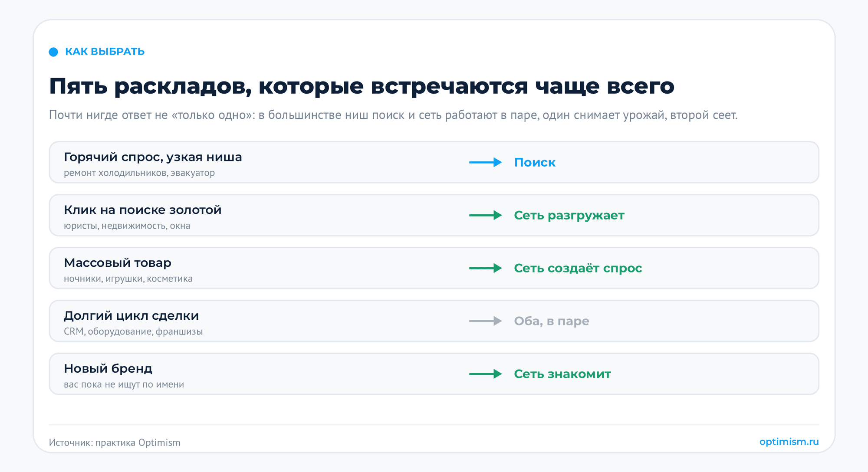Click the text ремонт холодильников, эвакуатор
The image size is (868, 472).
coord(139,173)
